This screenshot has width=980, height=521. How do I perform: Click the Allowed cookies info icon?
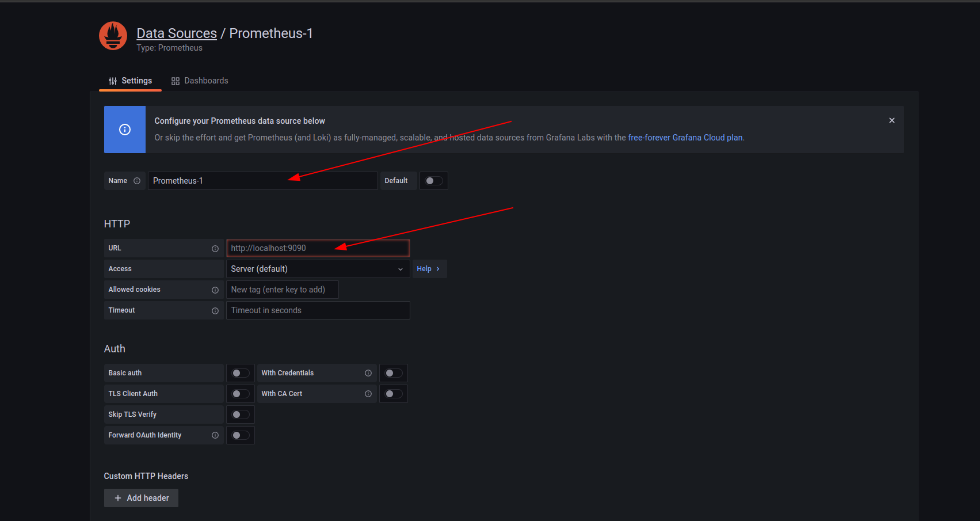(x=215, y=290)
